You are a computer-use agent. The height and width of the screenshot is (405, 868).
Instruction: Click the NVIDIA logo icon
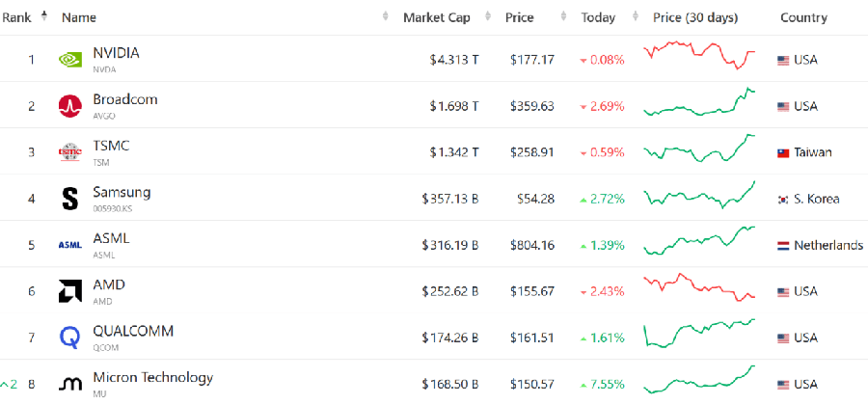(x=70, y=60)
